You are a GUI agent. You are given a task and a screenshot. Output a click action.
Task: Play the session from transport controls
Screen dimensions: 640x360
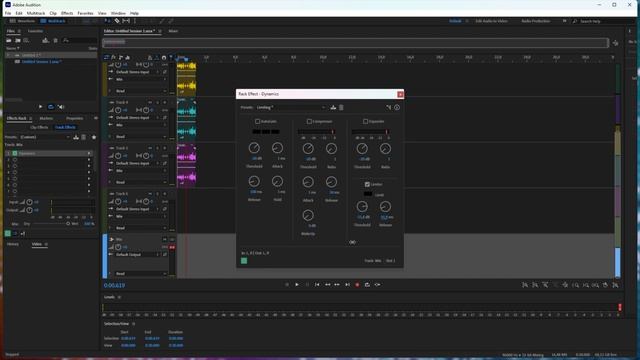(297, 284)
